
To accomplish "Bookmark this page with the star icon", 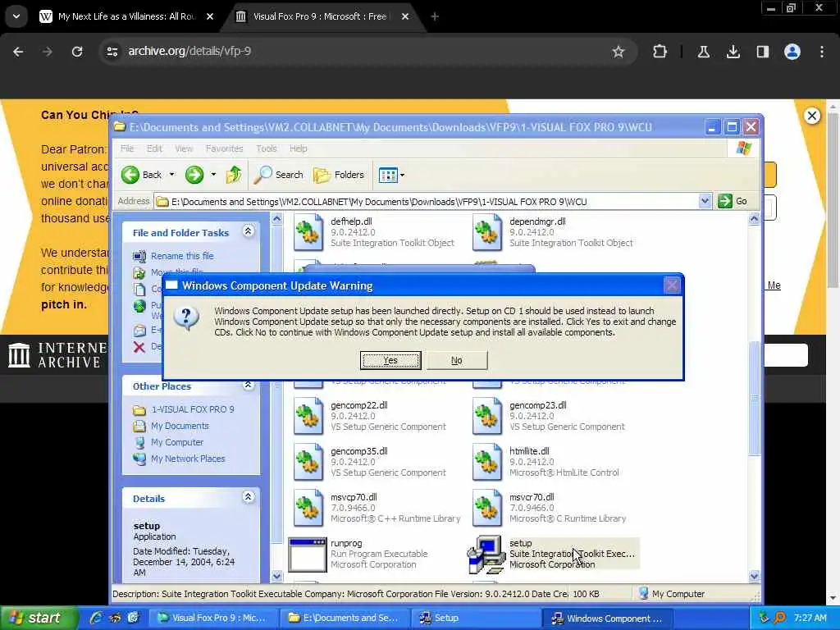I will pyautogui.click(x=619, y=52).
